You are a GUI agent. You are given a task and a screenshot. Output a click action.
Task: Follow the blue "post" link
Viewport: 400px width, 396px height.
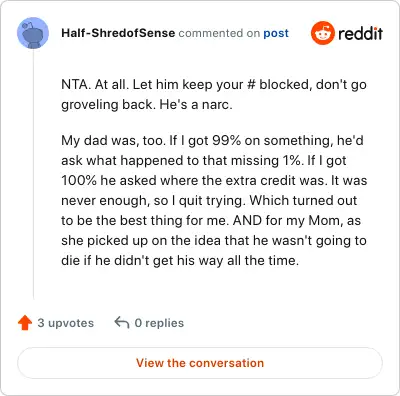pos(276,33)
